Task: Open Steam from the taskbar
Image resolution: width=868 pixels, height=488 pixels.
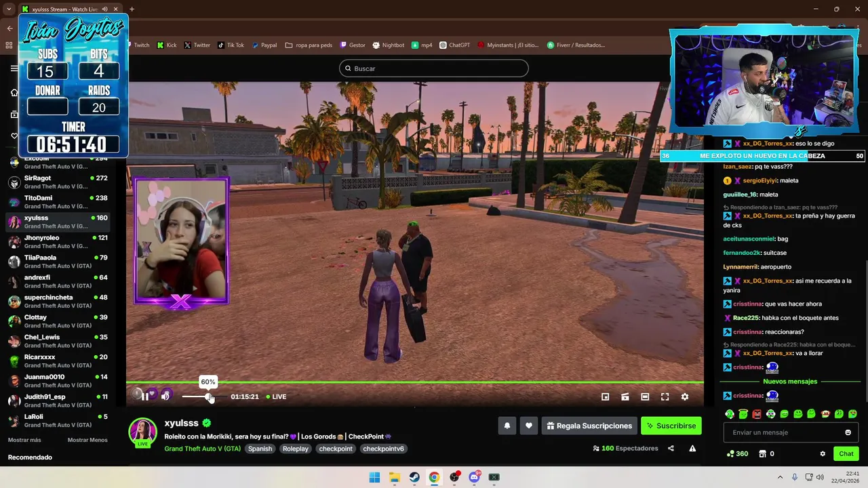Action: point(414,477)
